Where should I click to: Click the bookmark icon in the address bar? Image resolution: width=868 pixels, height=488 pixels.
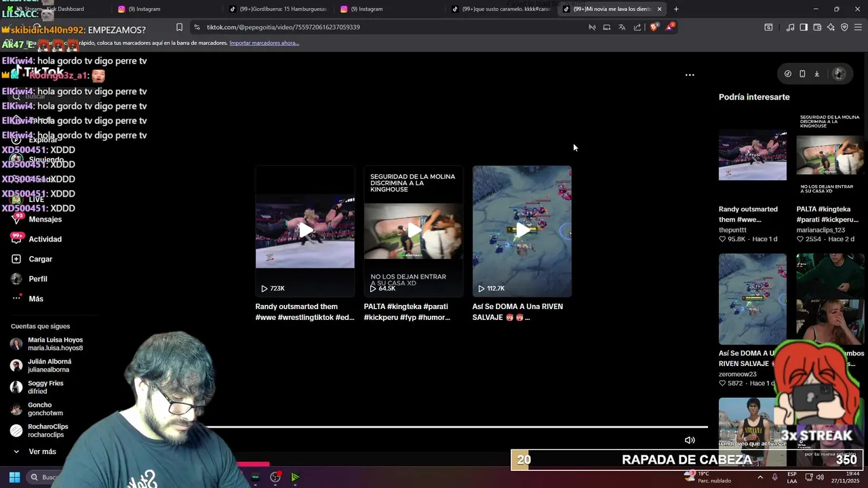[x=179, y=27]
